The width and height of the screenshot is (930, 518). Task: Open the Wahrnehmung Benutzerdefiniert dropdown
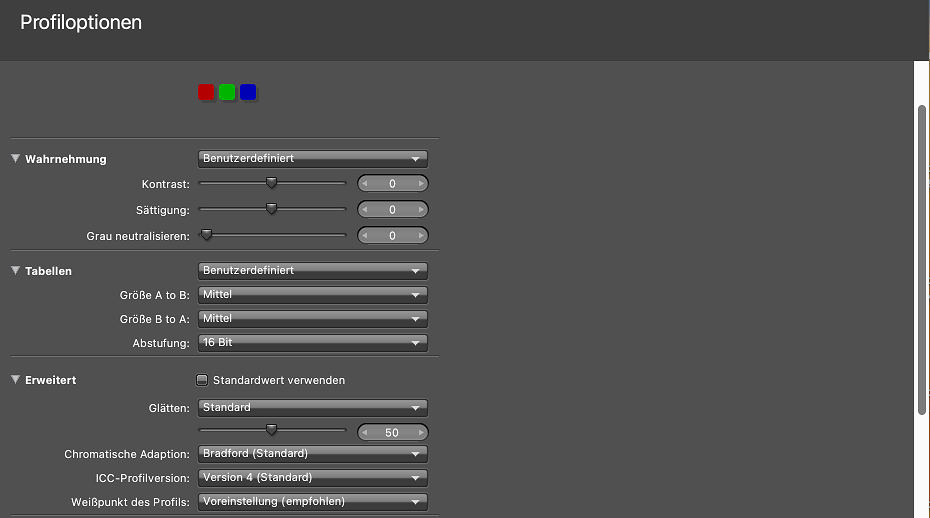pos(313,158)
